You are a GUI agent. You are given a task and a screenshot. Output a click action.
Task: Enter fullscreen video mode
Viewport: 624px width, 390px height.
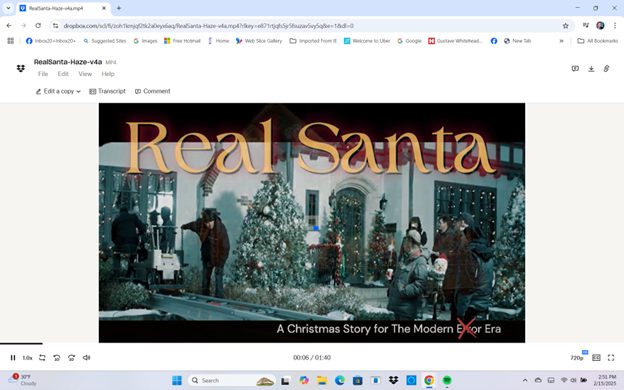point(611,357)
